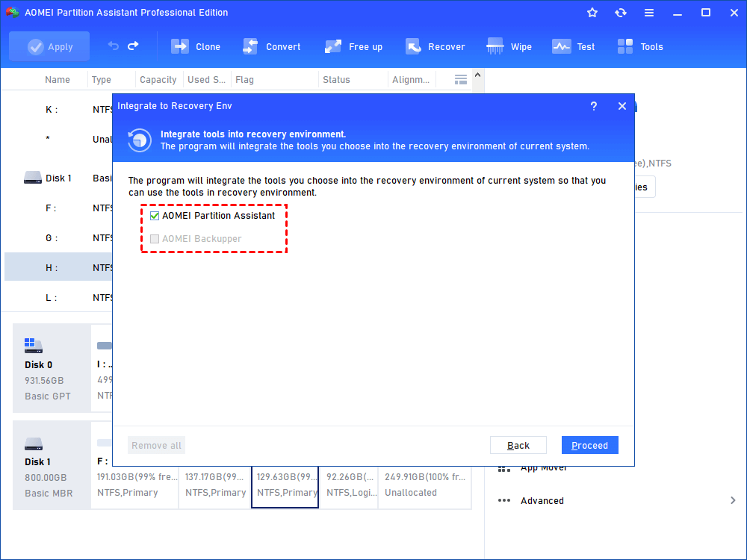Viewport: 747px width, 560px height.
Task: Select the Disk 1 row in list
Action: click(58, 178)
